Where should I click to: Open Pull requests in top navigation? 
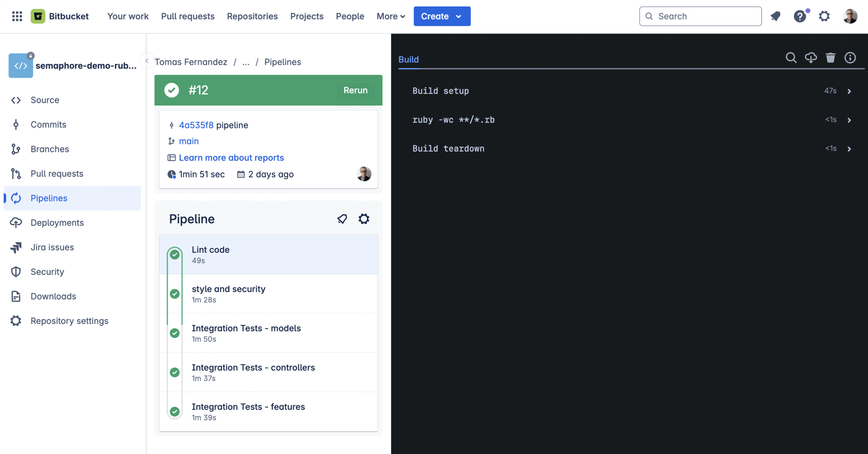[x=188, y=16]
